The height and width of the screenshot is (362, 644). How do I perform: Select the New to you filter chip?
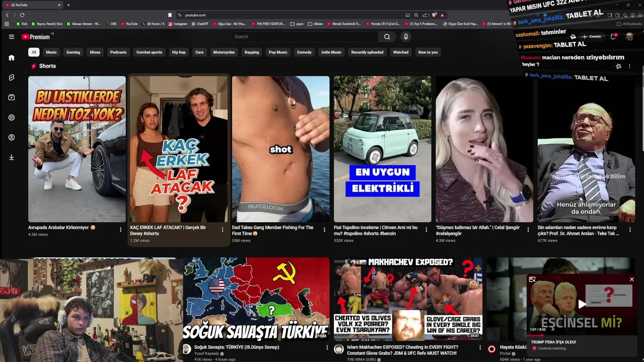tap(428, 52)
